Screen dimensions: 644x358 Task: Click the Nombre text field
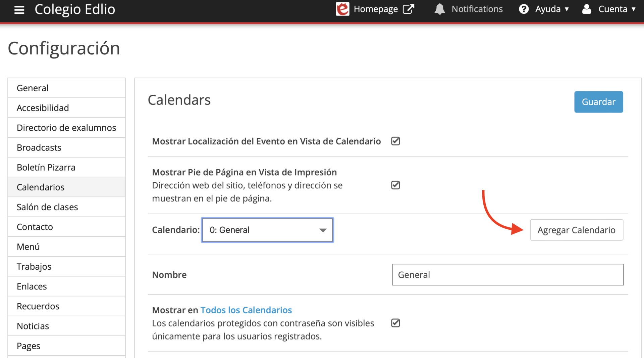click(507, 275)
